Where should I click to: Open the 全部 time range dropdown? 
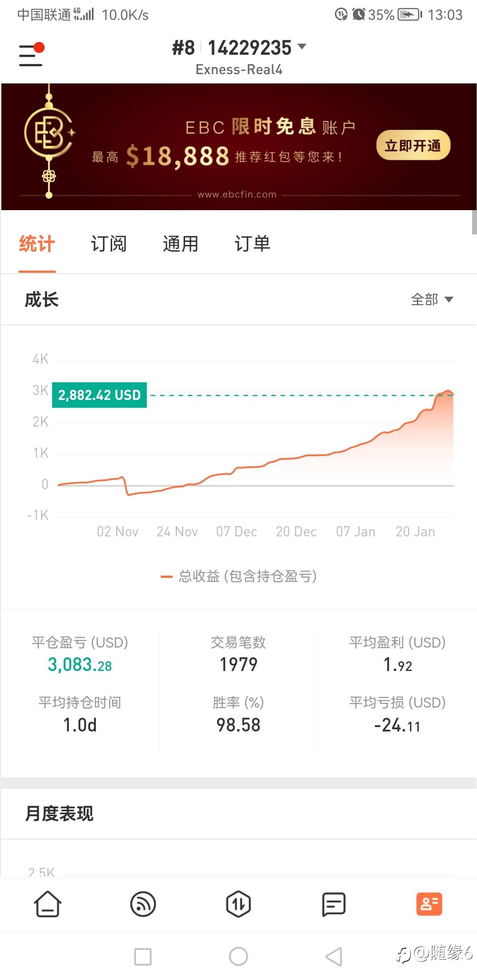432,300
